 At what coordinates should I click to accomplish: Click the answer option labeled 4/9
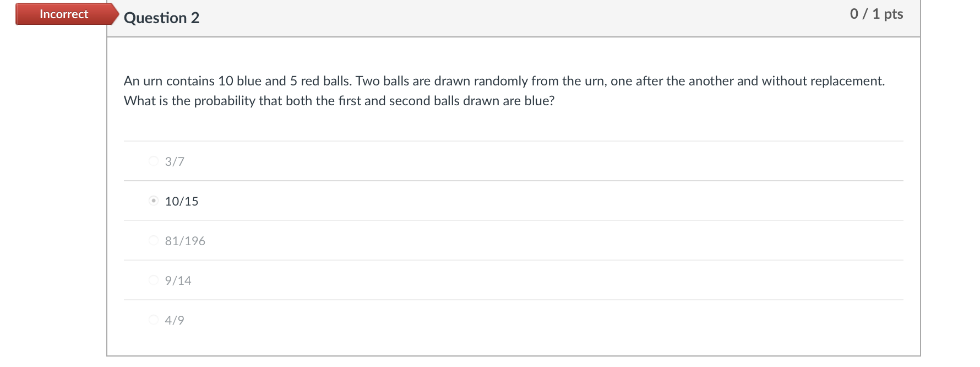[173, 319]
